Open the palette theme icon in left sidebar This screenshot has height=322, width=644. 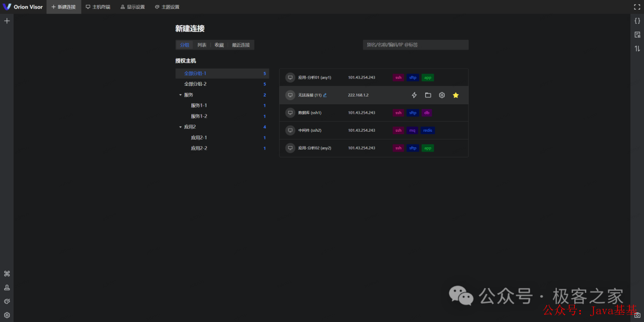(7, 302)
